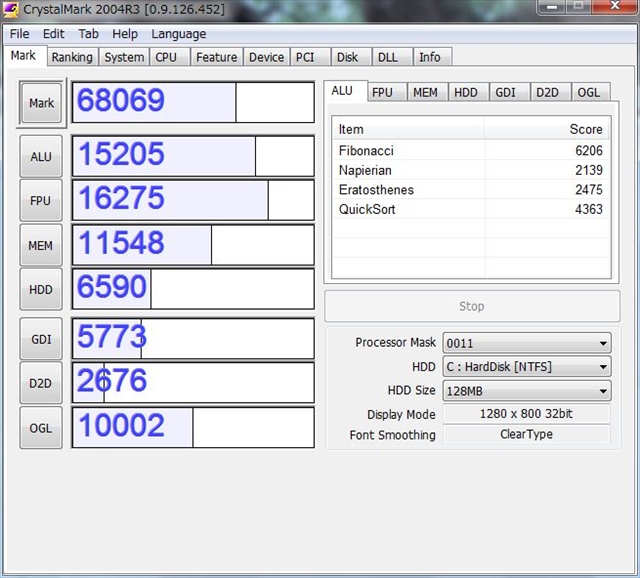The width and height of the screenshot is (640, 578).
Task: Expand the HDD Size dropdown
Action: click(x=527, y=391)
